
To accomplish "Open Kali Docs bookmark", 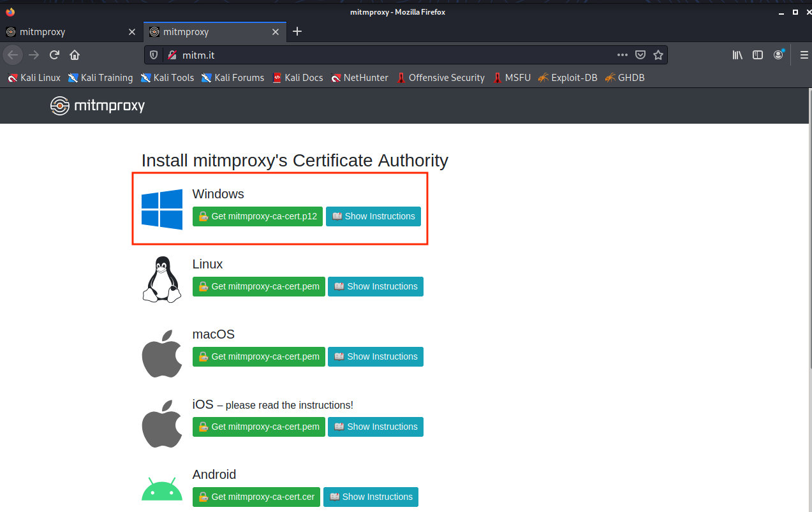I will tap(298, 78).
